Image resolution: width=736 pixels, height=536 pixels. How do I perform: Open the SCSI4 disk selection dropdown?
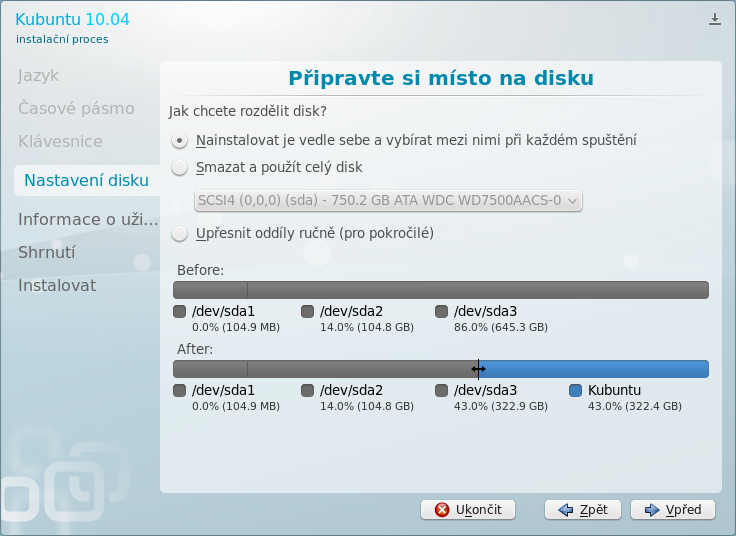tap(388, 200)
